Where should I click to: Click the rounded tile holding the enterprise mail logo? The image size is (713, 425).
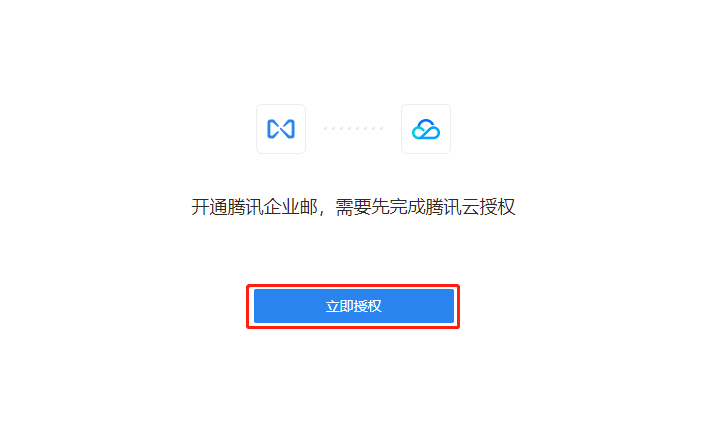click(281, 129)
